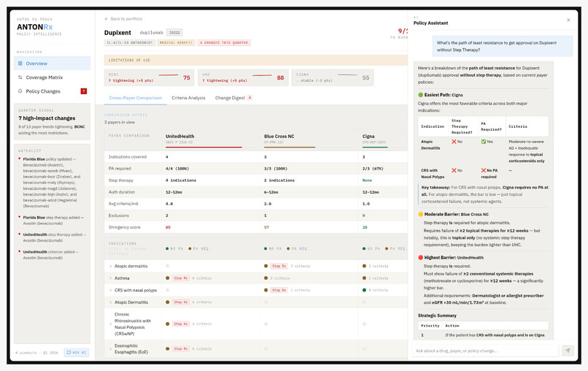The height and width of the screenshot is (371, 588).
Task: Click the user question chat bubble
Action: pos(503,46)
